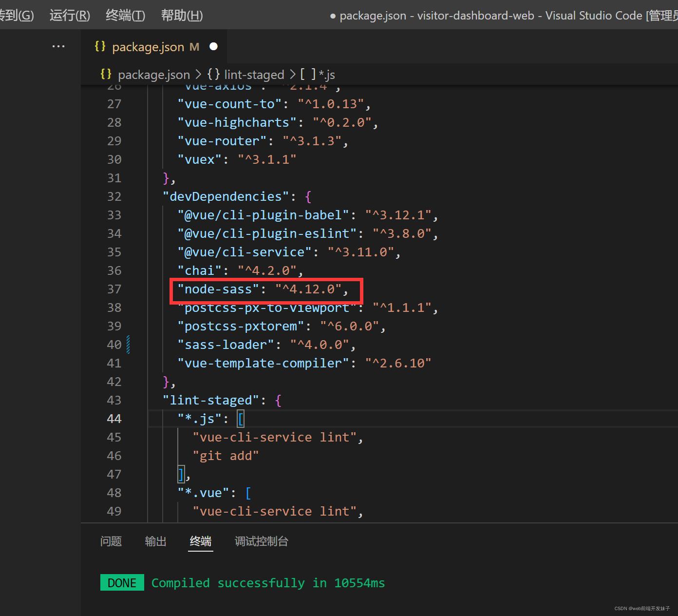
Task: Open the lint-staged breadcrumb dropdown
Action: (254, 74)
